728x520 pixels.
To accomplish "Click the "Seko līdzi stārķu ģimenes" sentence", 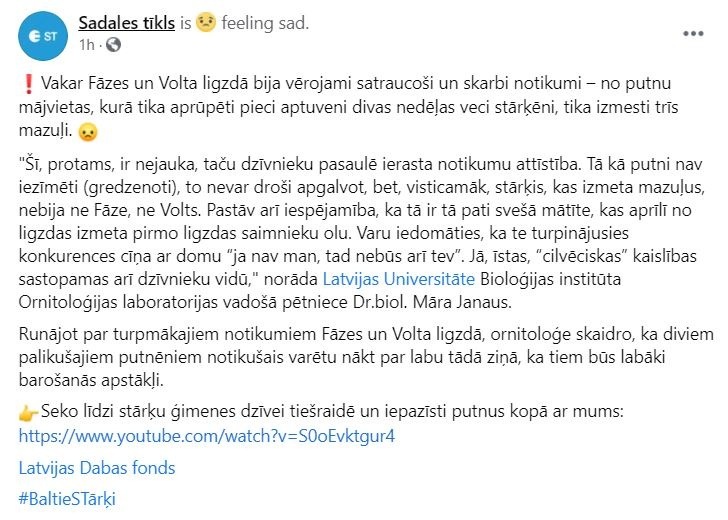I will 332,411.
